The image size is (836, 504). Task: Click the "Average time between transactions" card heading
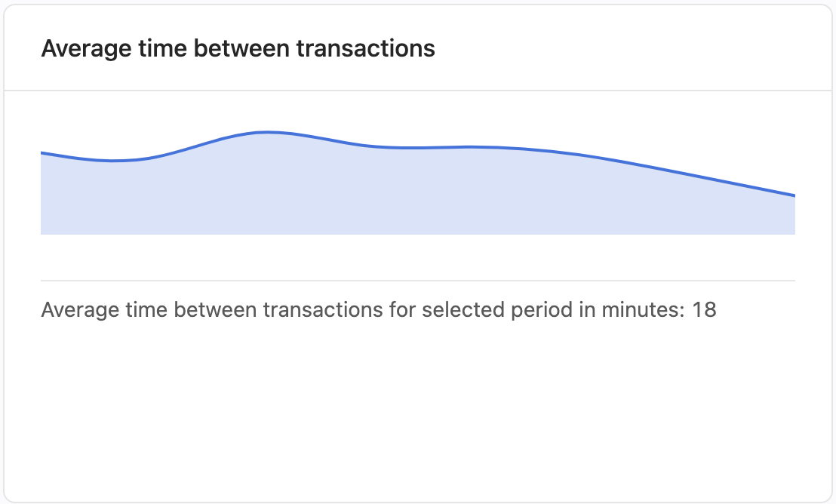pyautogui.click(x=238, y=48)
